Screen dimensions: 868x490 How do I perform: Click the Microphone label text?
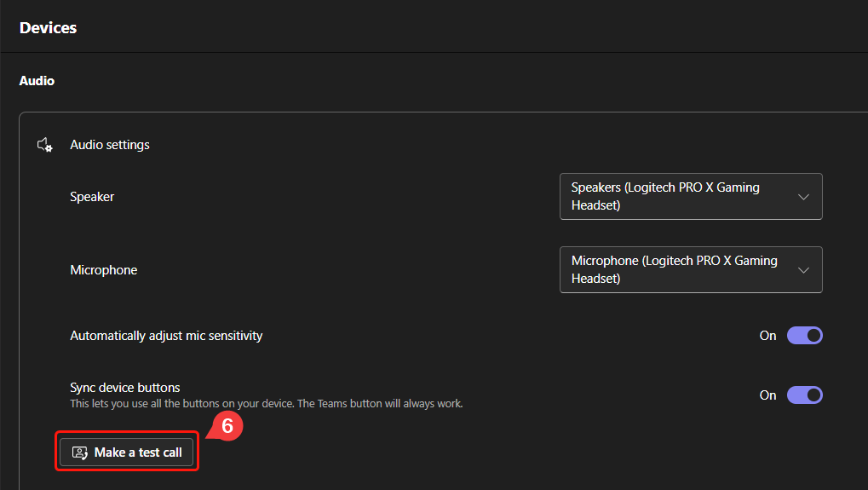(104, 270)
